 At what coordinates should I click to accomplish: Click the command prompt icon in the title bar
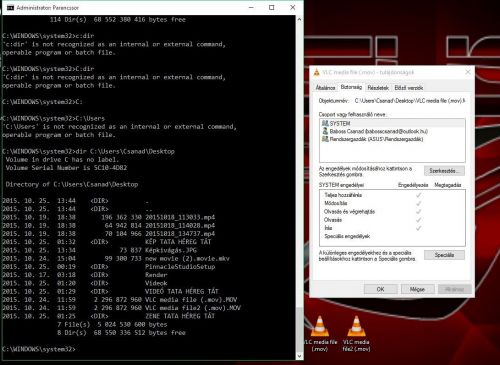tap(10, 7)
